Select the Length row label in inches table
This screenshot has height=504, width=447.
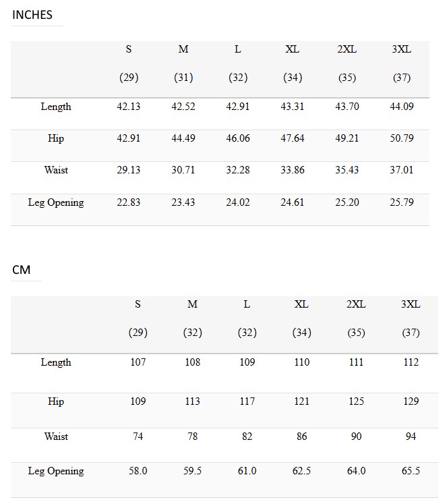(56, 107)
